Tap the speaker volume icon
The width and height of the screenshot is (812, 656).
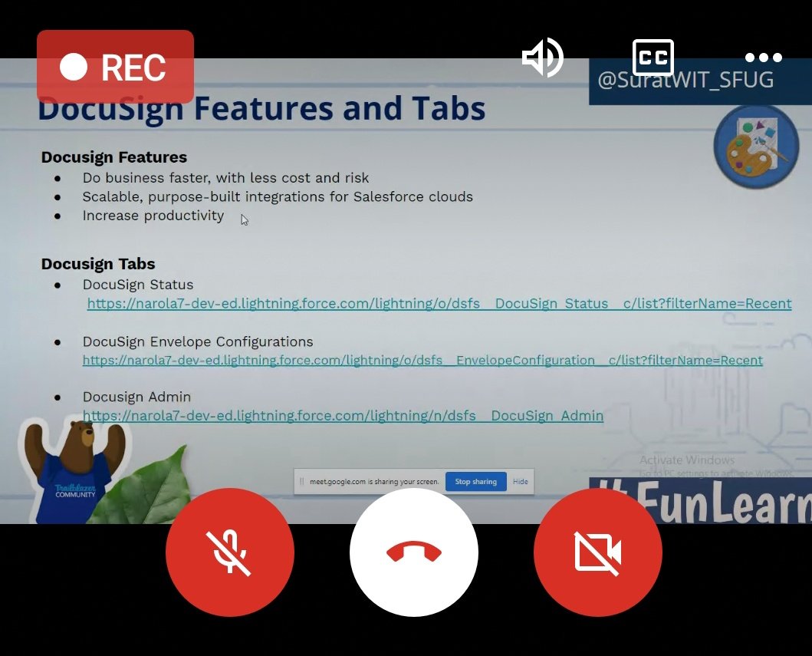click(542, 58)
